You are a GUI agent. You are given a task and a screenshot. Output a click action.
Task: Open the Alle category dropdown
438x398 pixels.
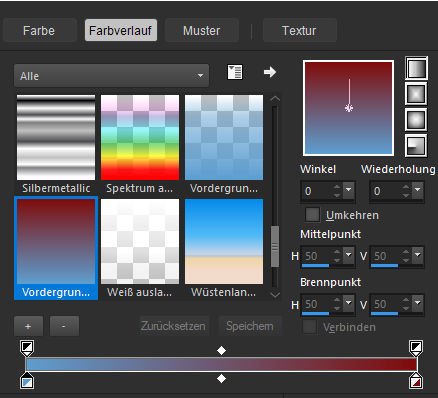pos(112,76)
